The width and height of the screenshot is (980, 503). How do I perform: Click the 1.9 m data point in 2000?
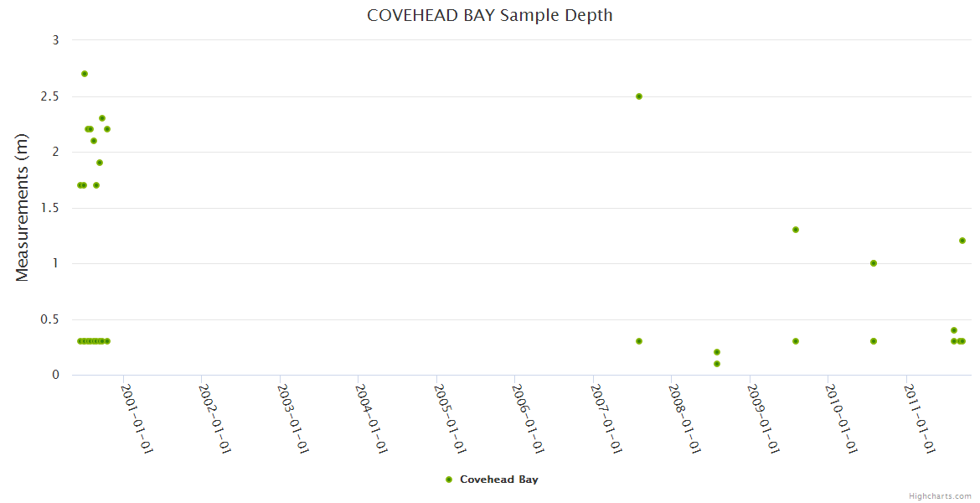coord(100,163)
